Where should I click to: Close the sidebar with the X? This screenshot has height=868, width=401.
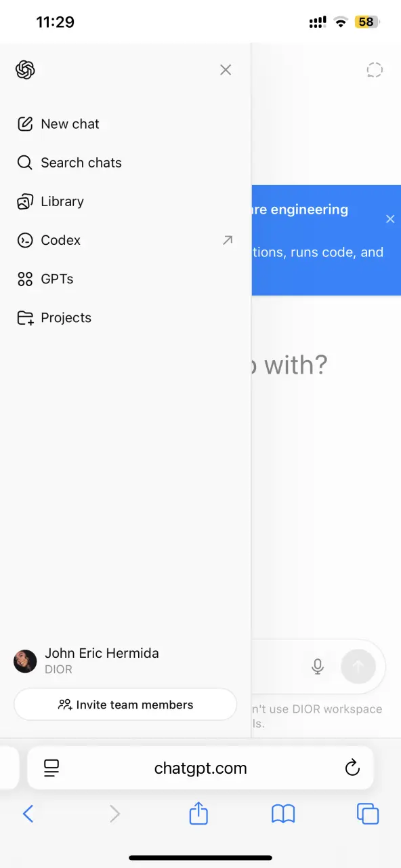click(x=226, y=70)
